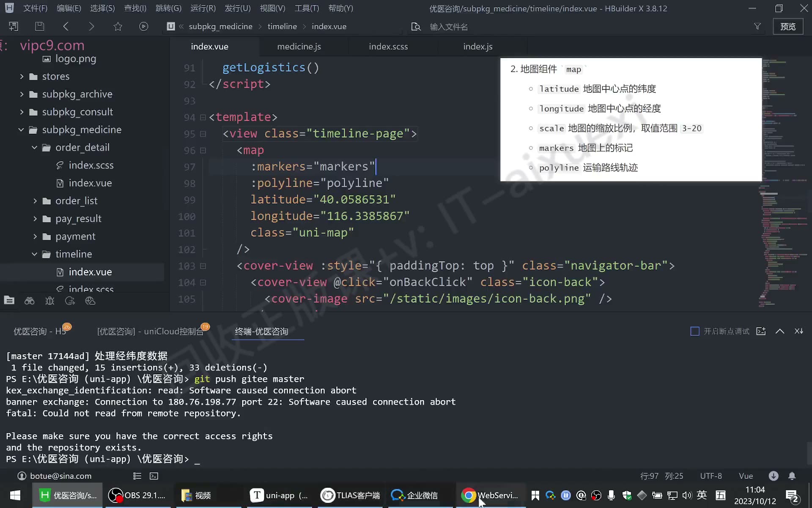
Task: Collapse the subpkg_medicine folder
Action: [21, 130]
